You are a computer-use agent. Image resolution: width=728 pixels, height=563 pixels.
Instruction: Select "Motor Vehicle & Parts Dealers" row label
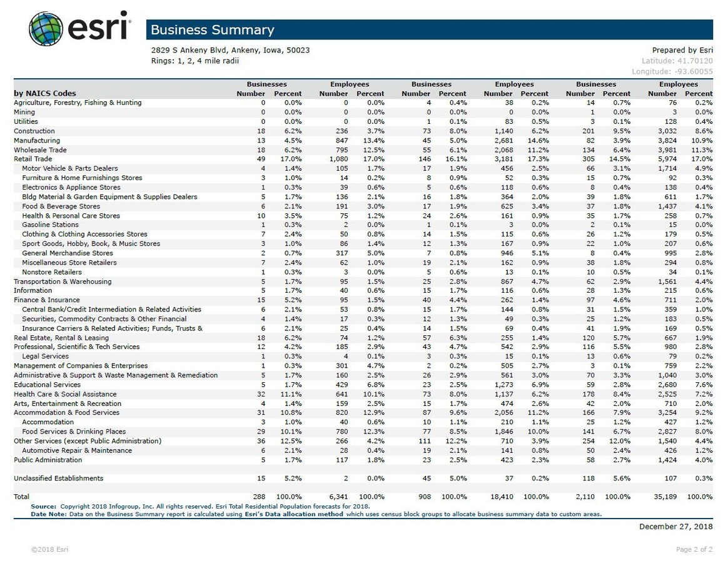click(x=69, y=168)
